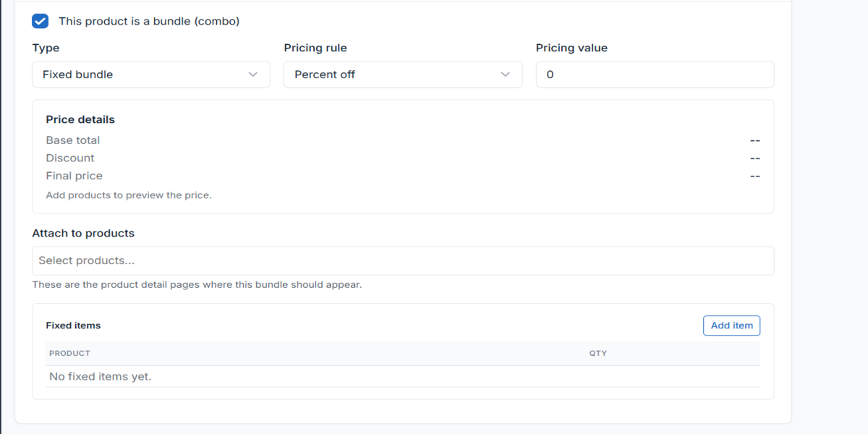The image size is (868, 434).
Task: Click the 'Base total' row value
Action: tap(754, 140)
